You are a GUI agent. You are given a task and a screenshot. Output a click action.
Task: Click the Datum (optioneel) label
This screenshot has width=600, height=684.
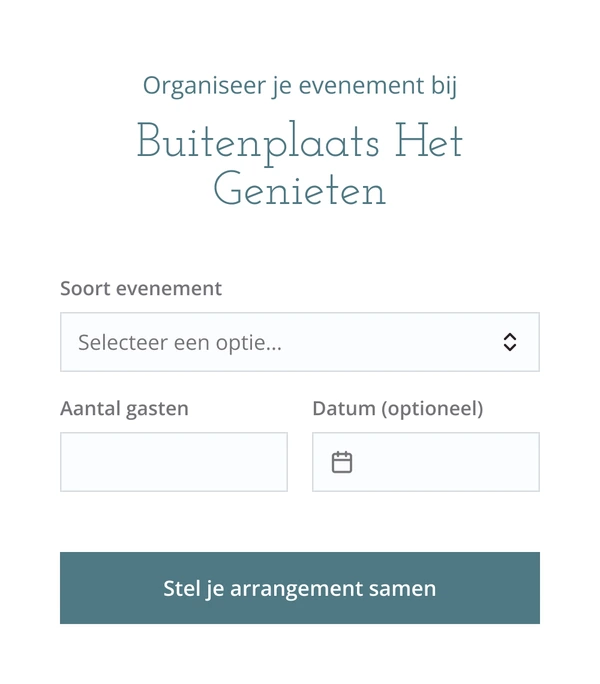point(398,409)
